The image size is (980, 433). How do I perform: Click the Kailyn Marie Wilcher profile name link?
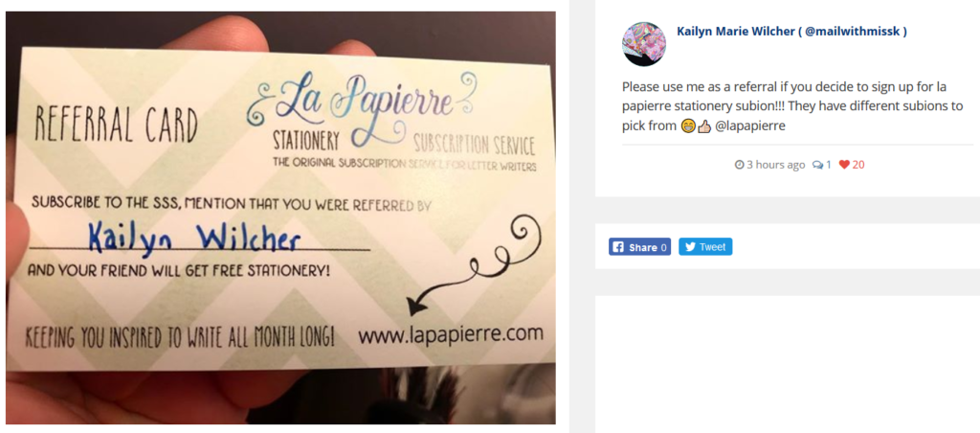tap(736, 32)
